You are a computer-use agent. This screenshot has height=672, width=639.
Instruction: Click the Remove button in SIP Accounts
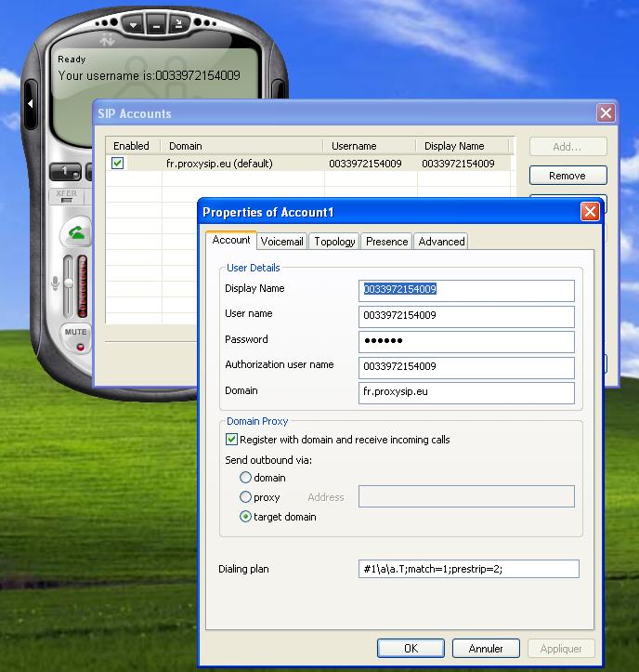[567, 175]
